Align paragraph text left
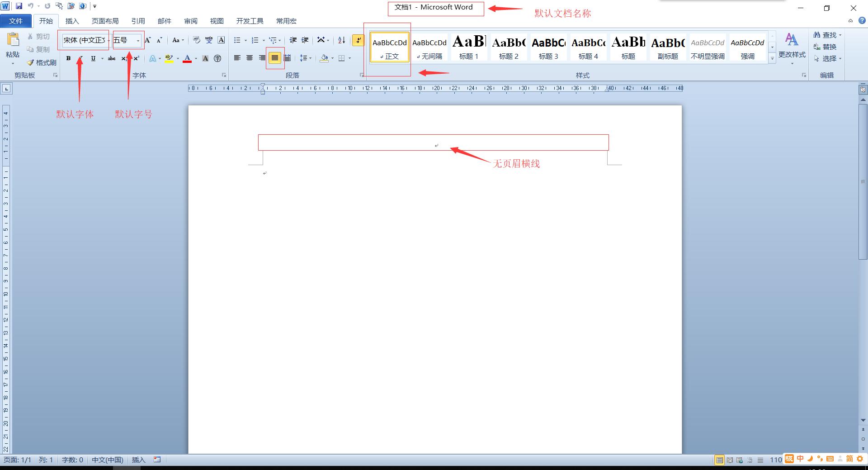Screen dimensions: 868x470 (237, 58)
